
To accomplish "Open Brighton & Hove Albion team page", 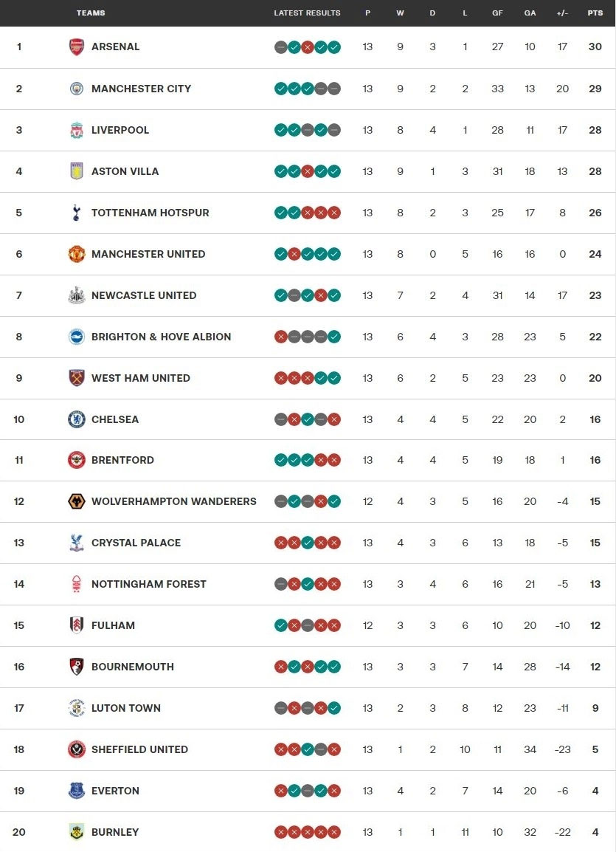I will [161, 337].
